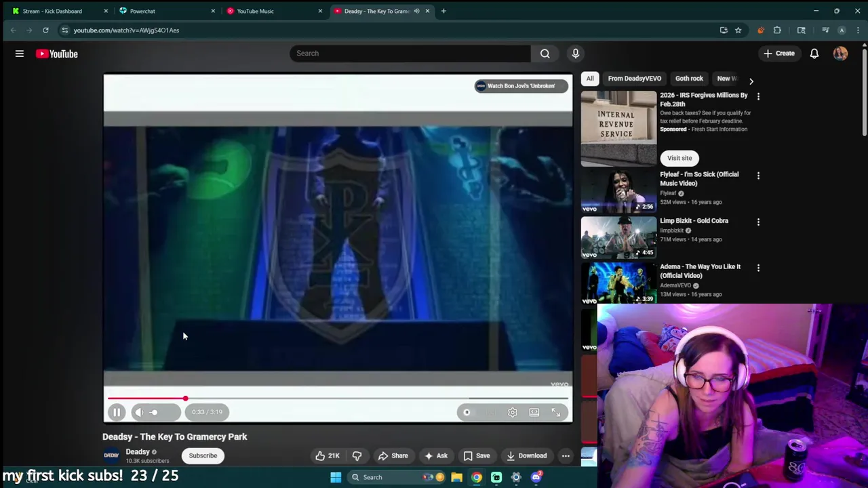Focus the YouTube search field
The height and width of the screenshot is (488, 868).
pos(410,54)
